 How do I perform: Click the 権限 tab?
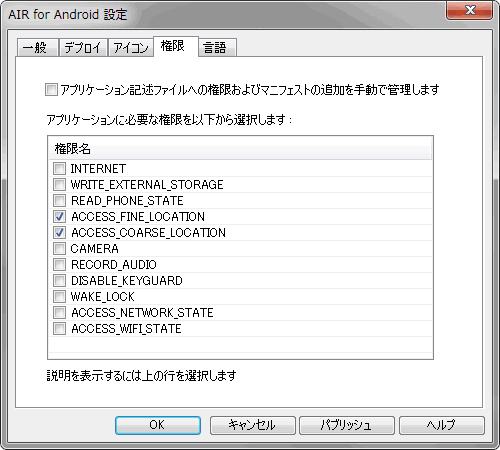[x=176, y=46]
